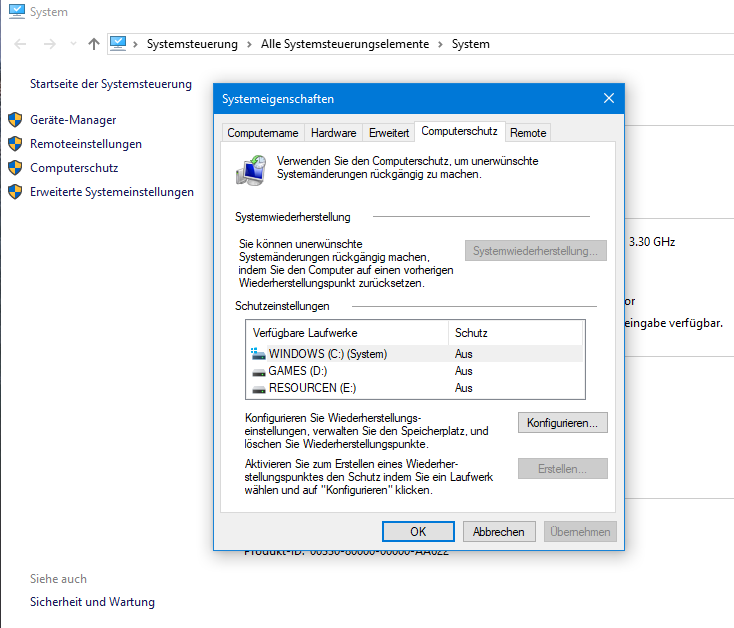Open the Erweitert tab
734x628 pixels.
(x=389, y=133)
